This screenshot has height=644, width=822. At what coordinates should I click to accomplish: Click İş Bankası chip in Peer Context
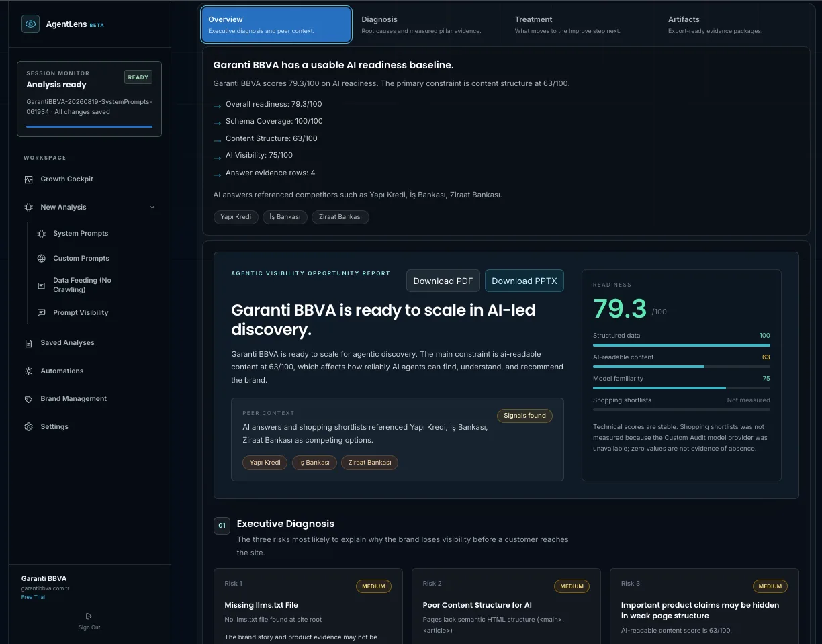click(314, 463)
